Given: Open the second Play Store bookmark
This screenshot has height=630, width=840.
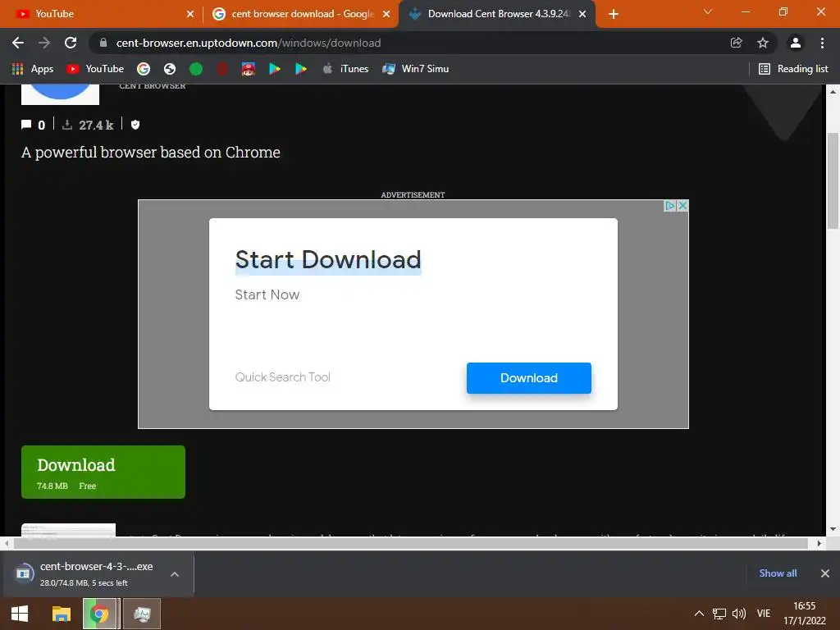Looking at the screenshot, I should (300, 69).
